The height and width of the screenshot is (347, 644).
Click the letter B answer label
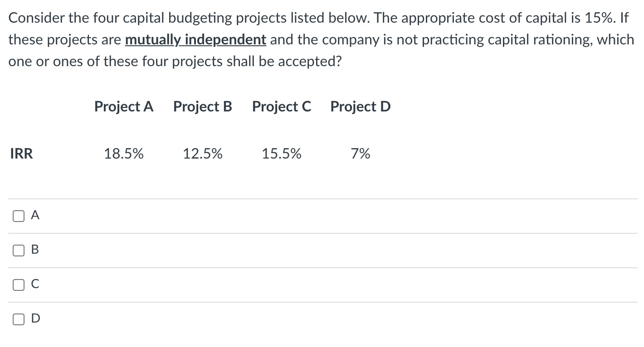[x=35, y=251]
